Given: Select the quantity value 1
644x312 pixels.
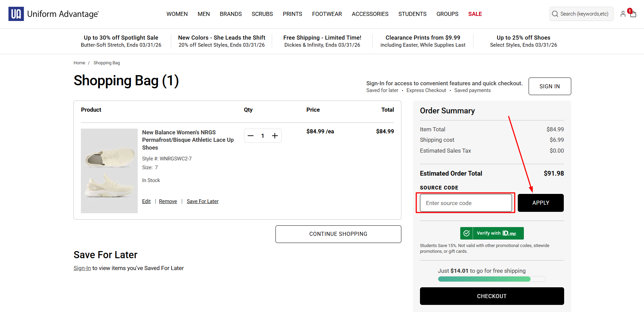Looking at the screenshot, I should point(263,136).
